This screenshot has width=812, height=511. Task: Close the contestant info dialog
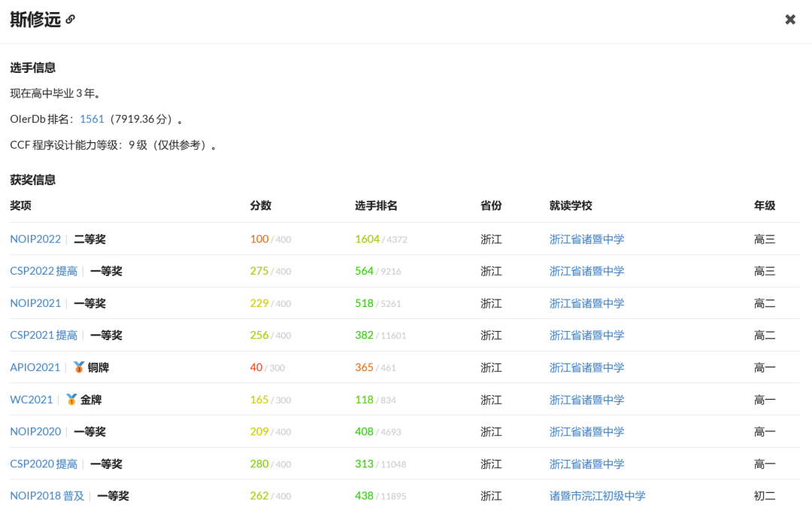[790, 20]
